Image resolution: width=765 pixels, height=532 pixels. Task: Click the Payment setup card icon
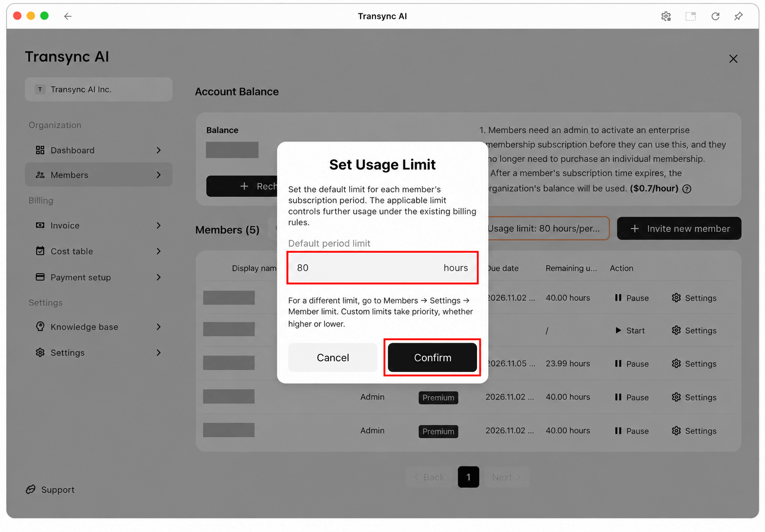pyautogui.click(x=40, y=277)
